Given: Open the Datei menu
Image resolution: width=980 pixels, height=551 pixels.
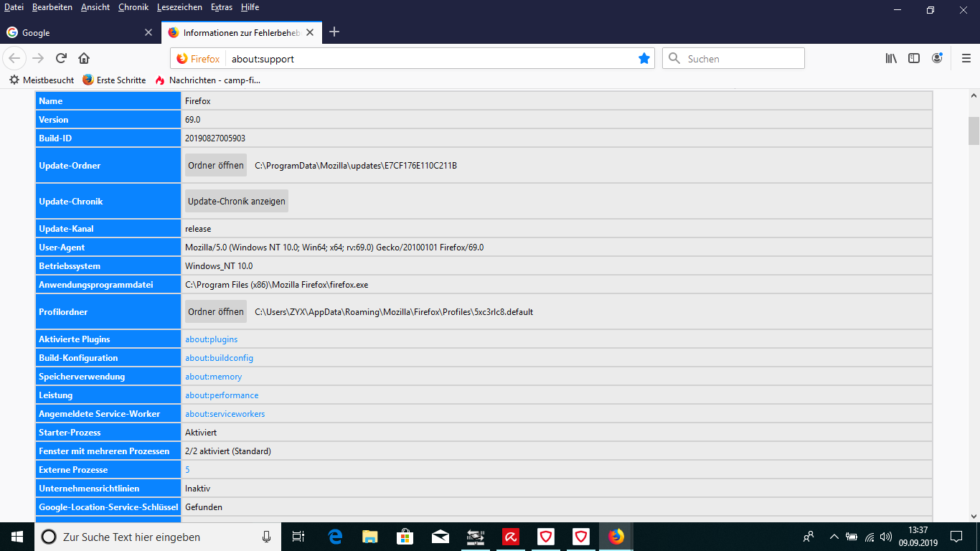Looking at the screenshot, I should (14, 7).
